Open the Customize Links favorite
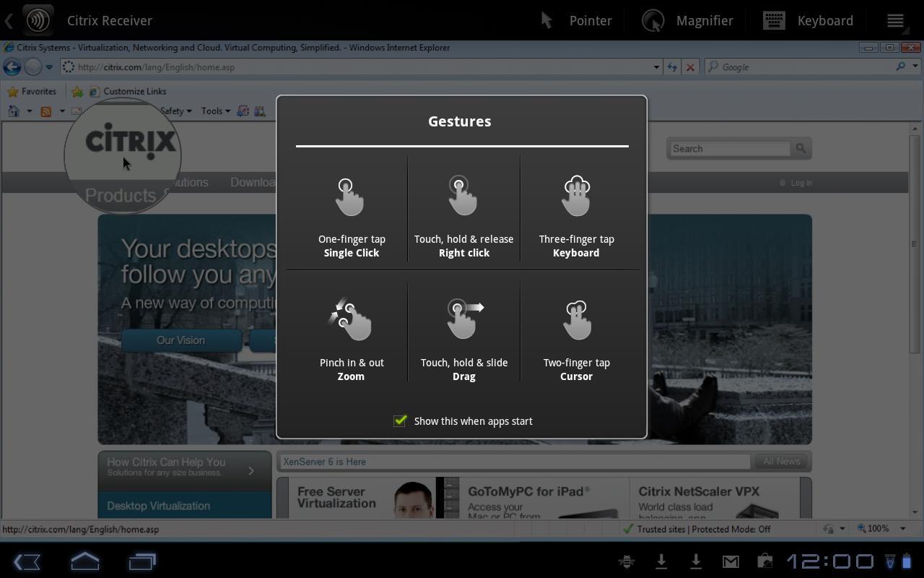Viewport: 924px width, 578px height. pyautogui.click(x=128, y=92)
